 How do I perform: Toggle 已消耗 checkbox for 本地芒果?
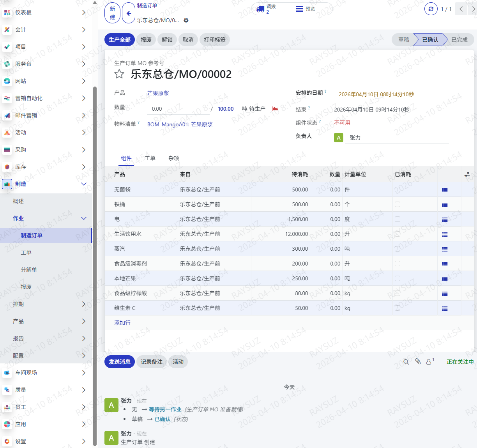pos(397,278)
